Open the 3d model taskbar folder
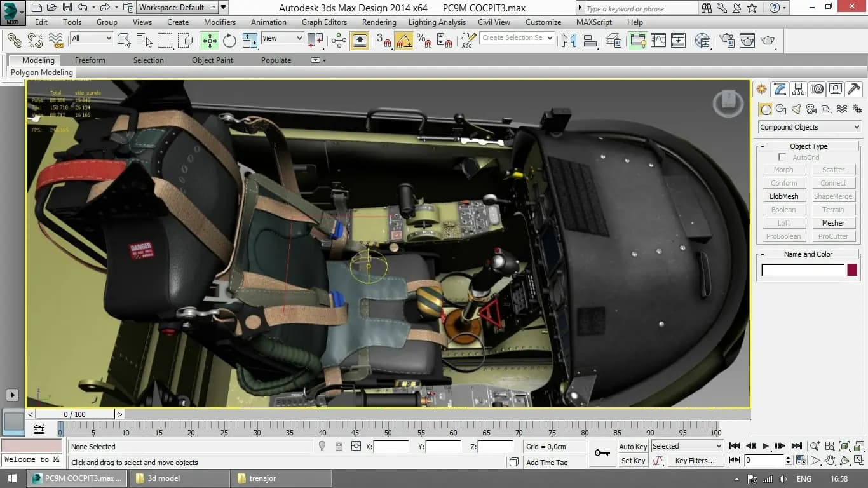 click(x=179, y=478)
